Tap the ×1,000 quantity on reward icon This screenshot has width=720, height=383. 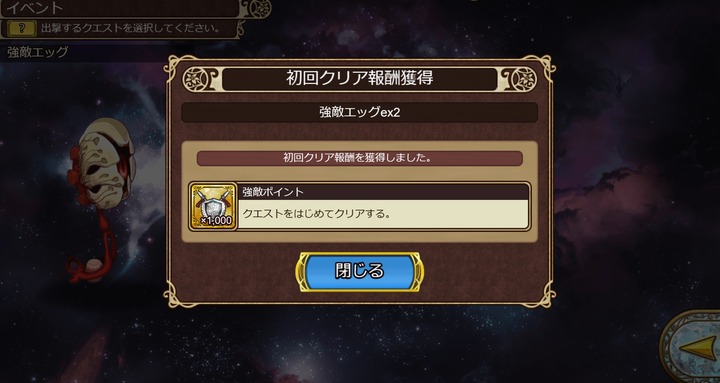click(216, 220)
